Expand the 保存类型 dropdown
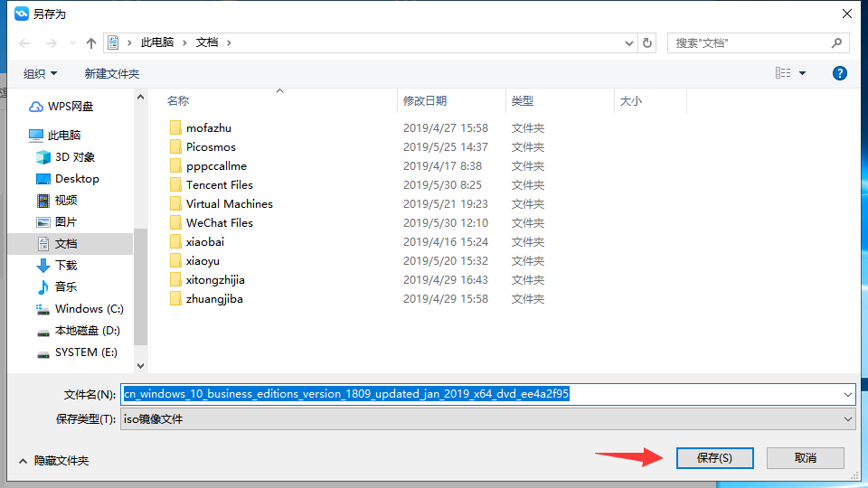Viewport: 868px width, 488px height. [847, 419]
